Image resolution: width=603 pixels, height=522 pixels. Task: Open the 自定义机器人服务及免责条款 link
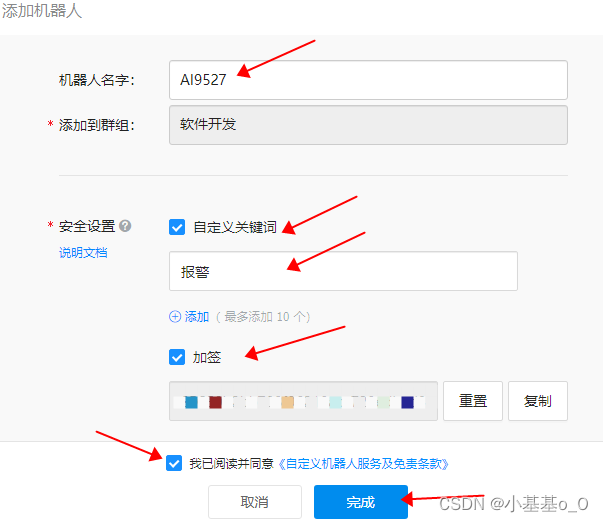click(363, 464)
